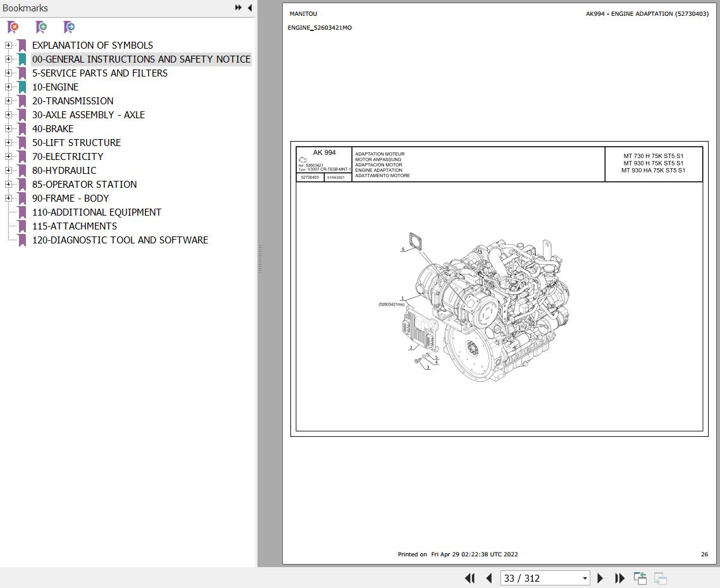Screen dimensions: 720x588
Task: Expand the 90-FRAME - BODY bookmark node
Action: [x=8, y=199]
